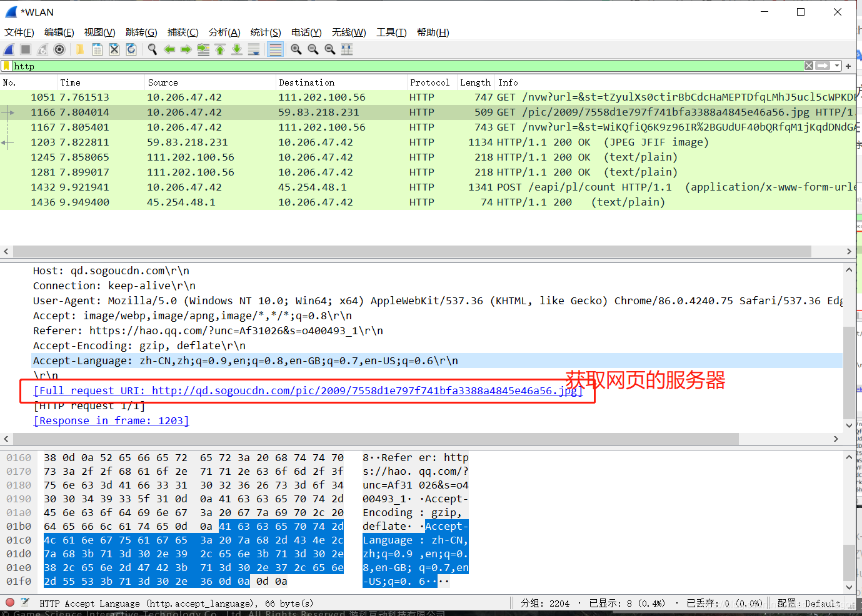Save this capture file icon
This screenshot has width=862, height=616.
(98, 49)
